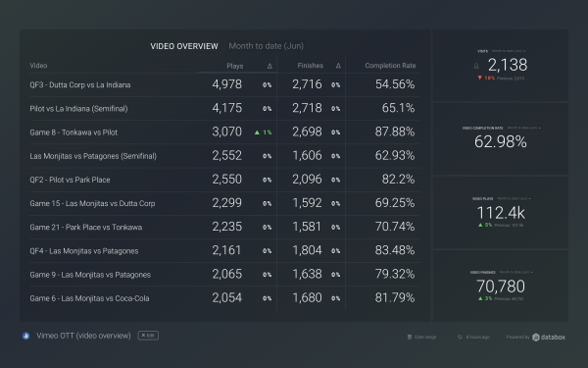This screenshot has height=368, width=588.
Task: Sort by the Finishes column header
Action: 310,66
